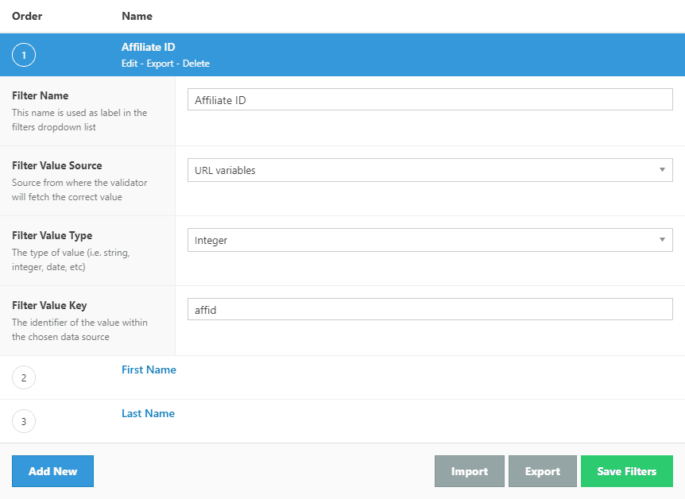The height and width of the screenshot is (499, 685).
Task: Expand the Last Name filter row
Action: click(x=148, y=414)
